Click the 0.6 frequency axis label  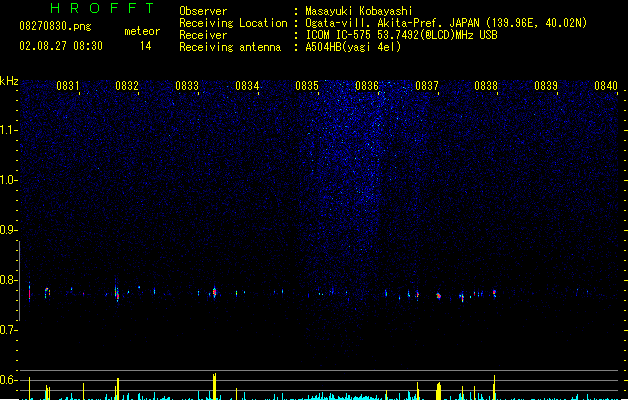(x=8, y=380)
